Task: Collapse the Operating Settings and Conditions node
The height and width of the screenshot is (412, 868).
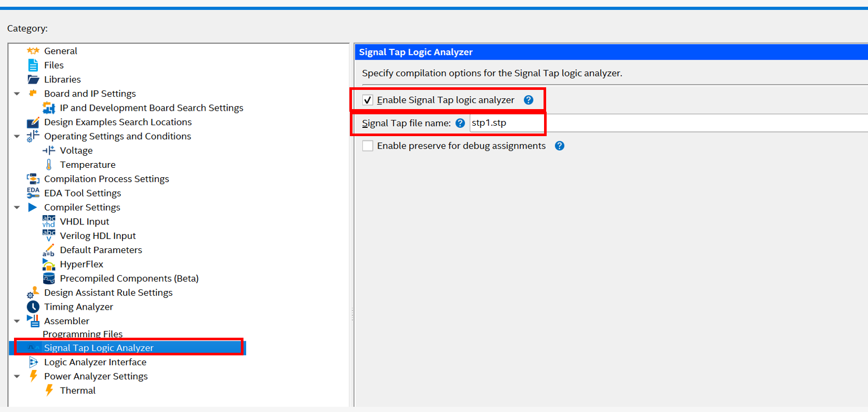Action: click(17, 136)
